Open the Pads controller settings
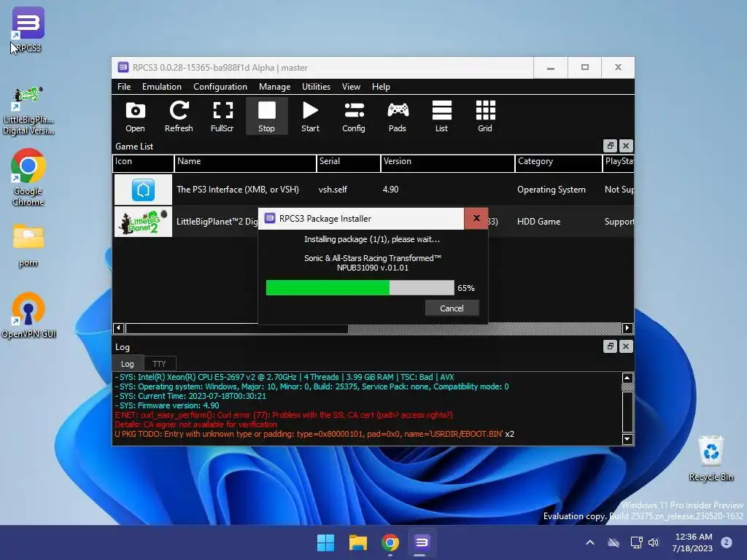 point(398,116)
